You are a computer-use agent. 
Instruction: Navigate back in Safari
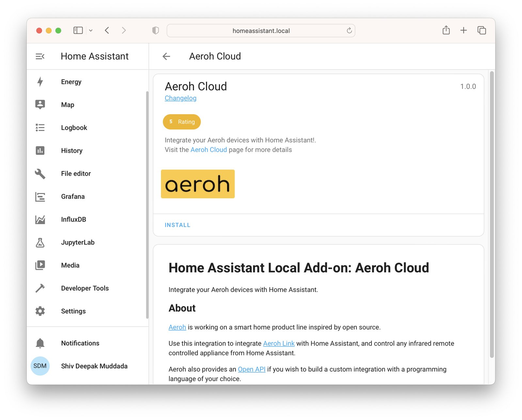(107, 30)
